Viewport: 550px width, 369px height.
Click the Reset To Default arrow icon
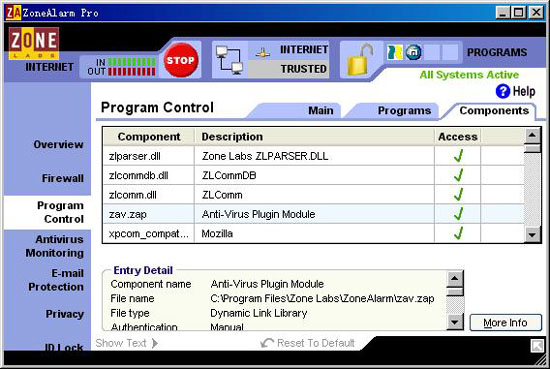tap(267, 343)
